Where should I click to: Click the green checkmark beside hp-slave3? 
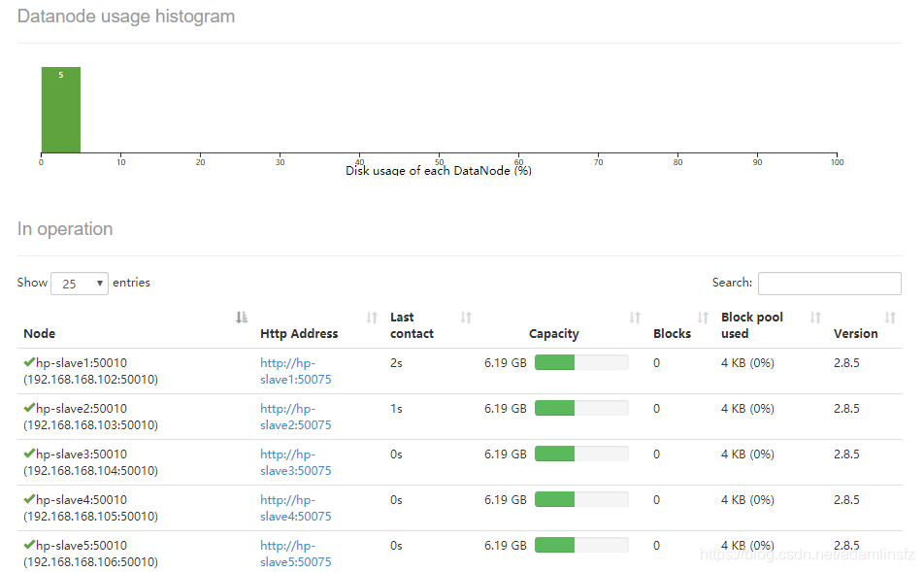pyautogui.click(x=29, y=453)
